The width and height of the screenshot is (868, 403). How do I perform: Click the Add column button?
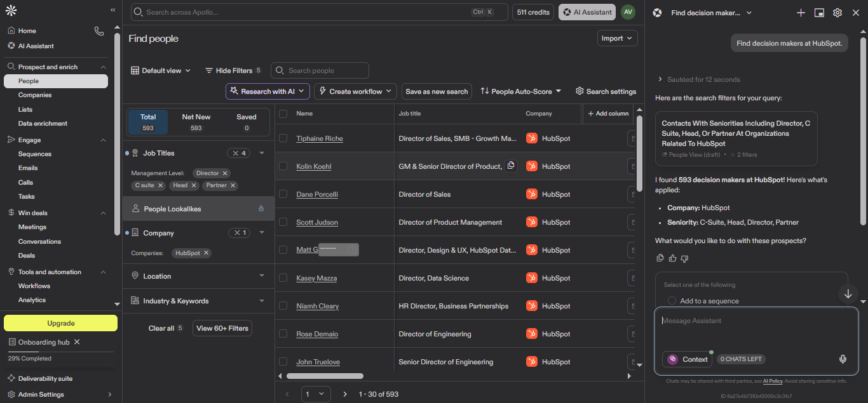[608, 114]
